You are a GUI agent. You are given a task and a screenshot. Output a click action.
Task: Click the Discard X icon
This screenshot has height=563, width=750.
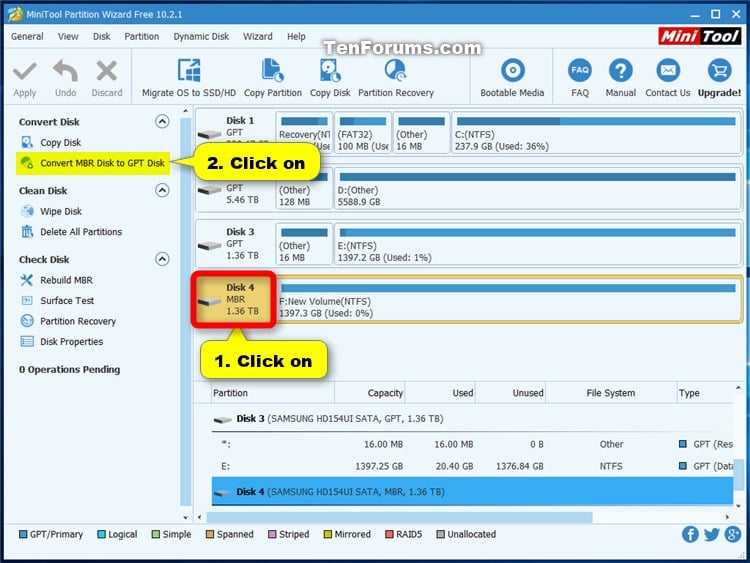pyautogui.click(x=107, y=71)
